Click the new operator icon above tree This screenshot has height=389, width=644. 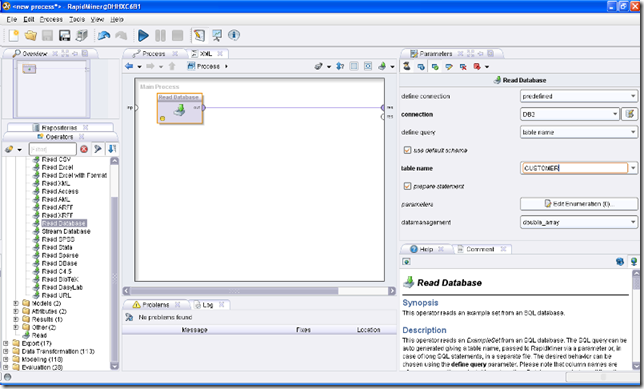point(9,149)
